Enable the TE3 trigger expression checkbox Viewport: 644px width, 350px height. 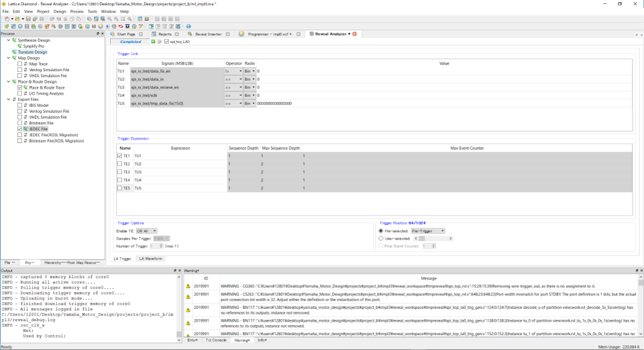(x=120, y=172)
